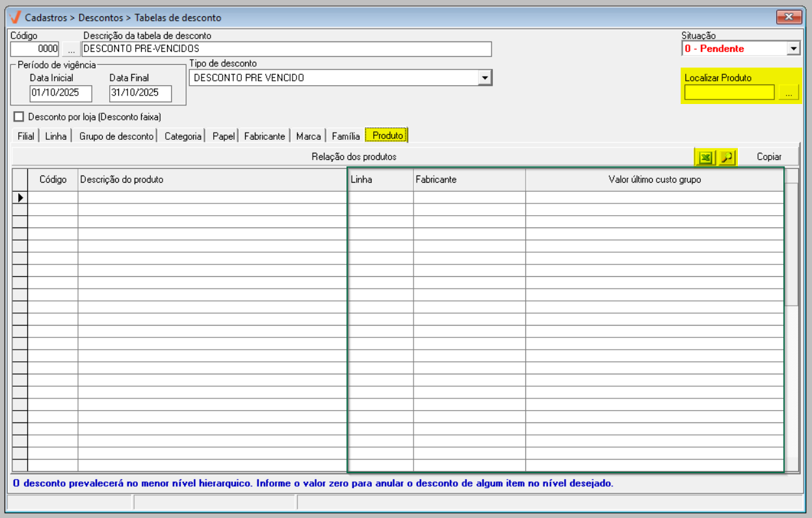Select the Fabricante tab
Screen dimensions: 812x518
click(264, 136)
